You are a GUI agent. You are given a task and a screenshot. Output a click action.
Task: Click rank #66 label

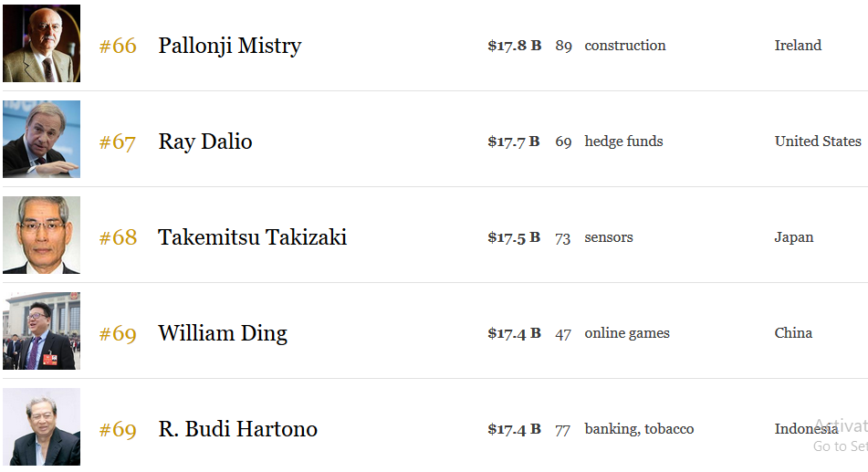tap(118, 46)
